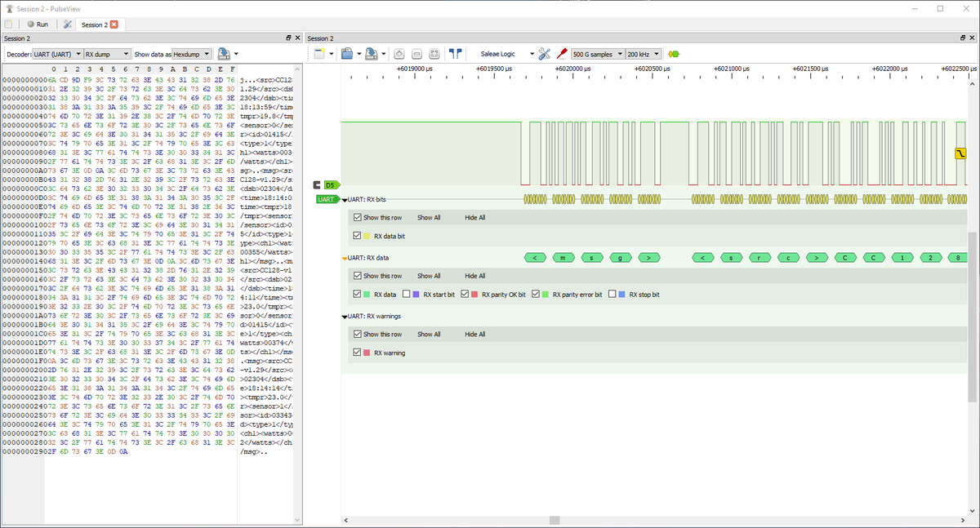Collapse the UART: RX bits row
This screenshot has height=528, width=980.
[345, 199]
